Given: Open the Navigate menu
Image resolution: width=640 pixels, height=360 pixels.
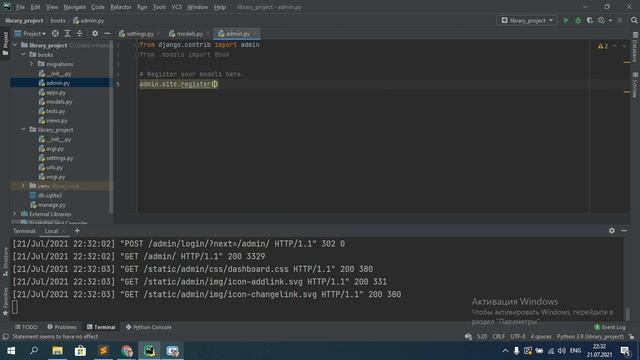Looking at the screenshot, I should (75, 7).
